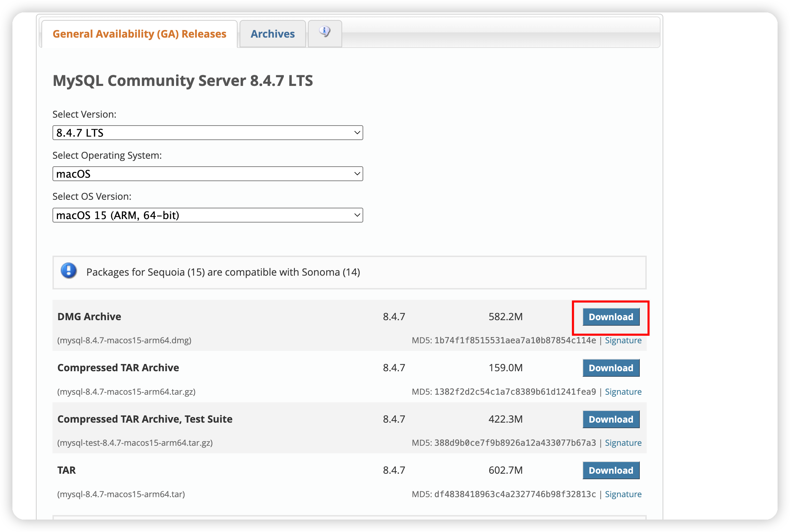This screenshot has height=532, width=790.
Task: Open Signature link for Test Suite archive
Action: (623, 443)
